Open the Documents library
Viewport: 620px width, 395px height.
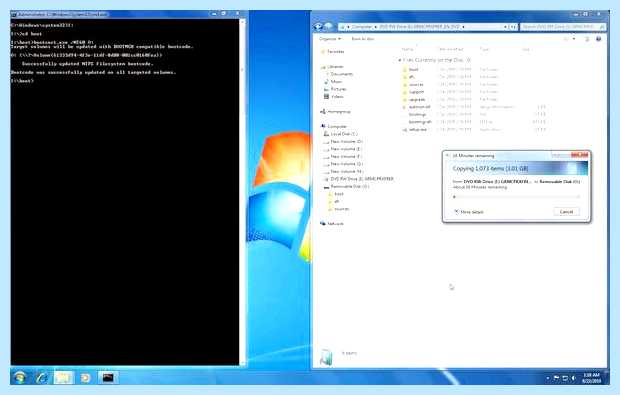click(341, 74)
